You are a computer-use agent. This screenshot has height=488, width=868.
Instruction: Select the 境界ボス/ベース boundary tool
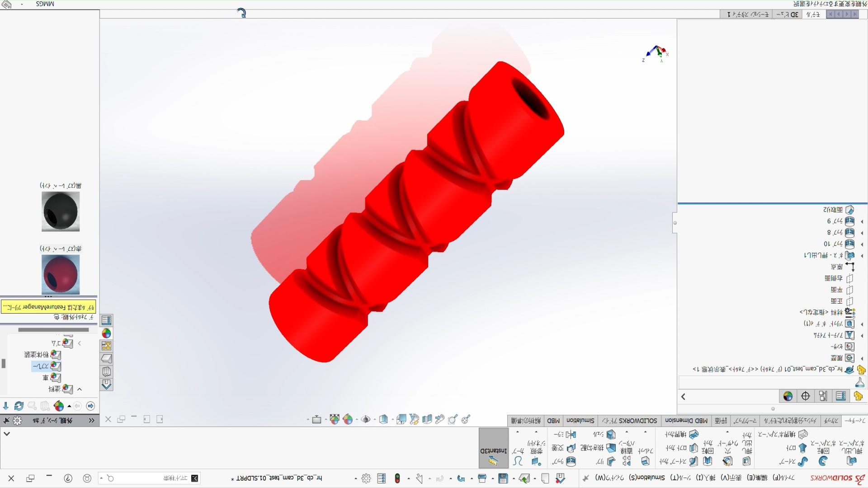783,434
